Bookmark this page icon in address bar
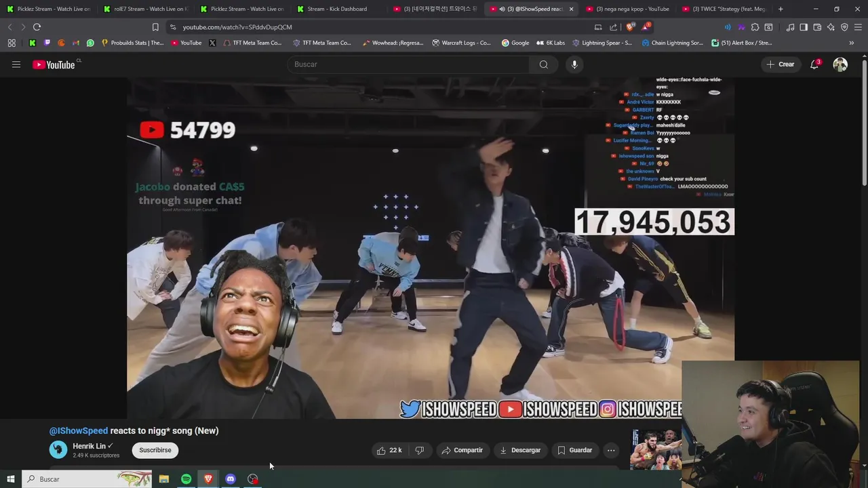 coord(155,27)
